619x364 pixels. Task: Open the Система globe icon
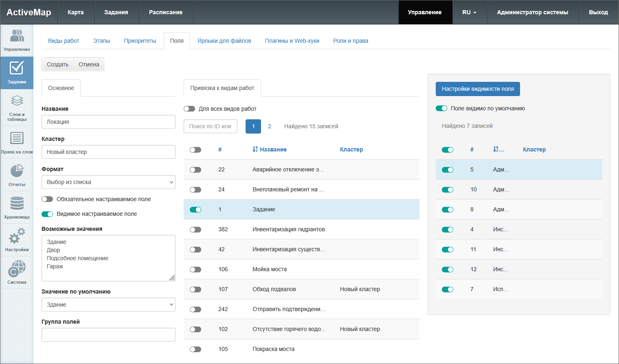[x=17, y=269]
